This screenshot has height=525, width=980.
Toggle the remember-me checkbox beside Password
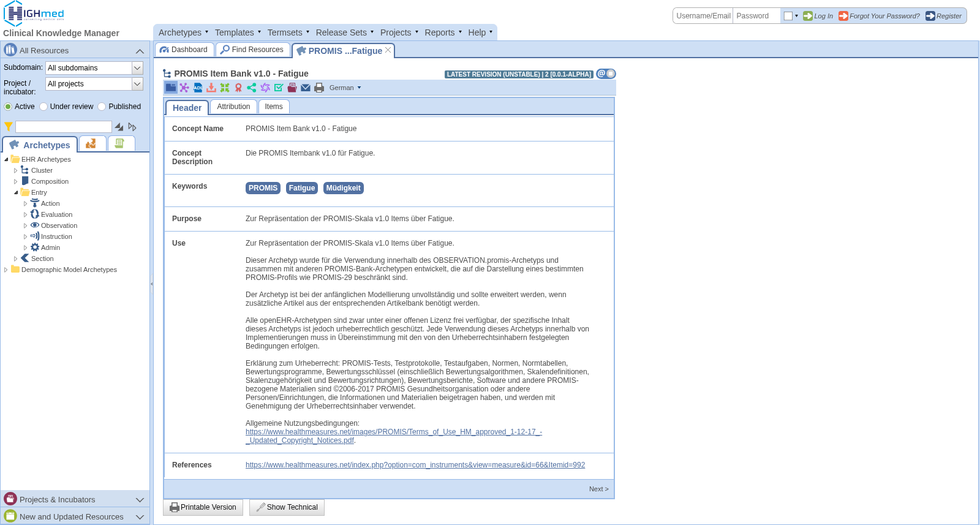tap(788, 16)
